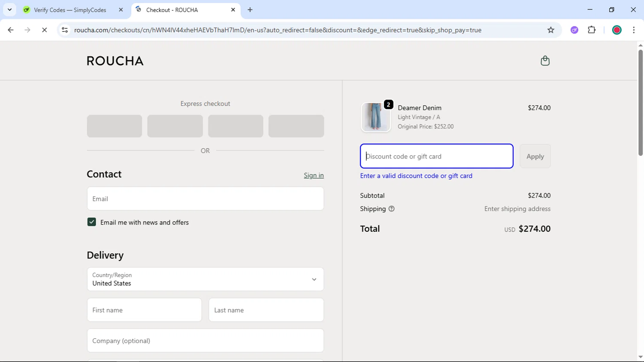644x362 pixels.
Task: Click the invalid discount code error message
Action: point(416,176)
